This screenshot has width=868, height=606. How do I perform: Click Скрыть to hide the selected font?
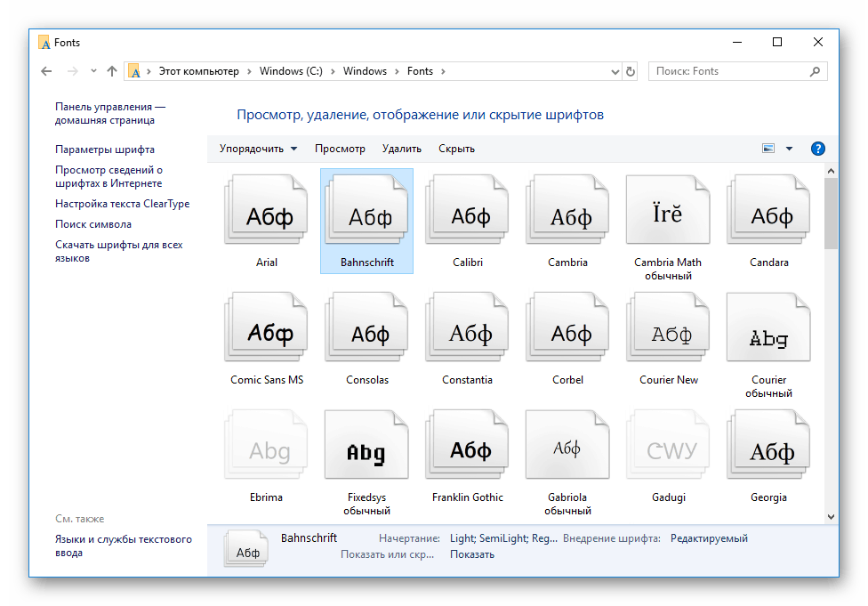tap(456, 148)
